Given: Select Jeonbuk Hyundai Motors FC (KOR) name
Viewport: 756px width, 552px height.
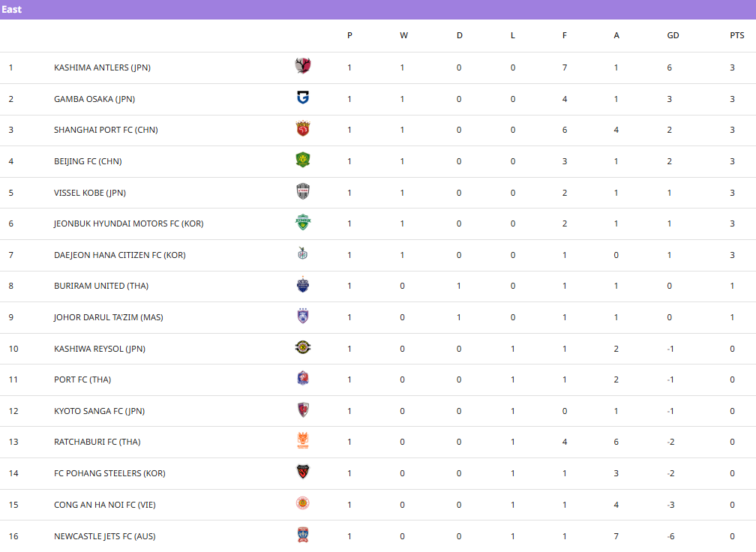Looking at the screenshot, I should click(x=129, y=223).
